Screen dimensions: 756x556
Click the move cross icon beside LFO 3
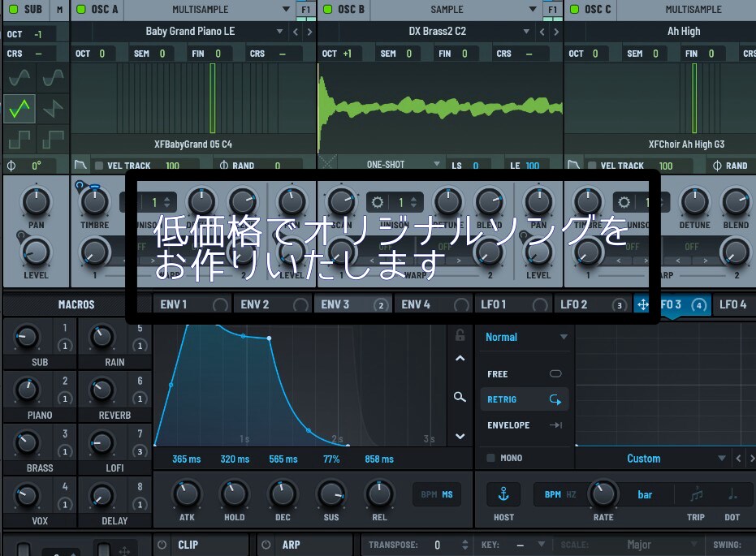click(642, 304)
